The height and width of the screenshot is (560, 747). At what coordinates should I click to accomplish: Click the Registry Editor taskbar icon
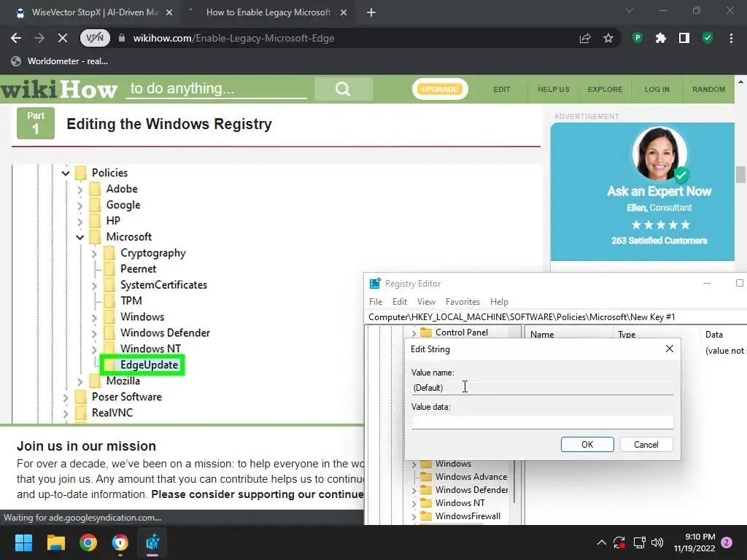tap(152, 542)
